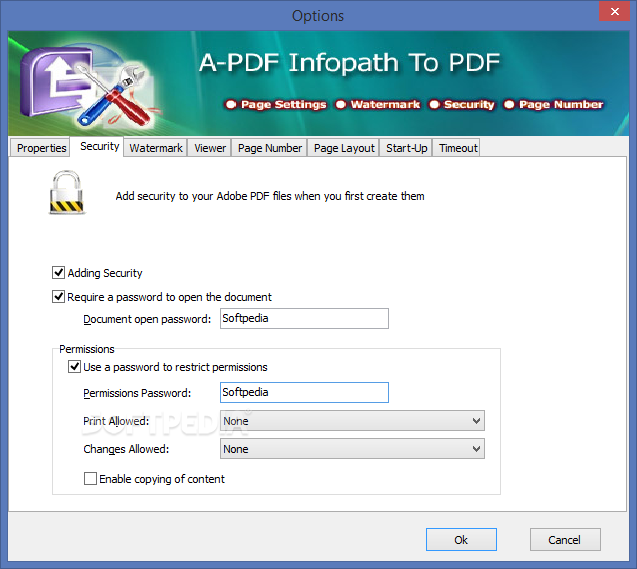Click the Add security to Adobe PDF text
Image resolution: width=637 pixels, height=569 pixels.
pyautogui.click(x=270, y=196)
